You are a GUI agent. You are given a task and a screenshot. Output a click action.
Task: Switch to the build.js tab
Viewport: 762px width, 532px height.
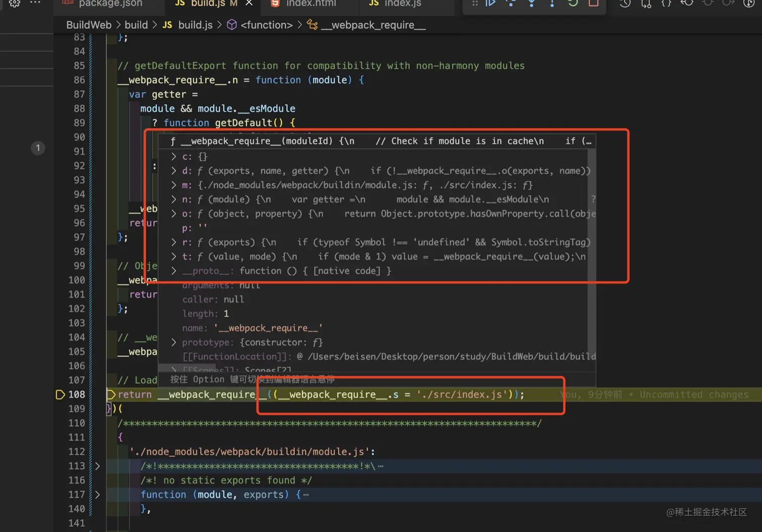coord(207,4)
